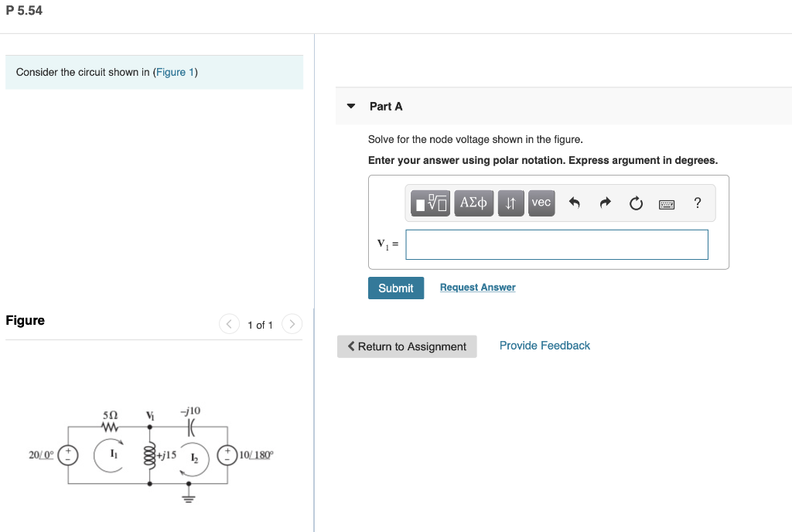Open the templates and radical math palette
Viewport: 792px width, 532px height.
point(430,203)
